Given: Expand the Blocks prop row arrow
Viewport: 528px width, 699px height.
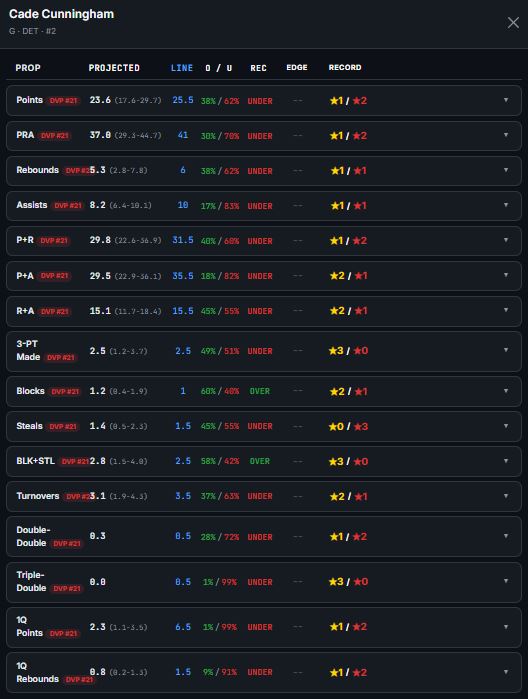Looking at the screenshot, I should tap(506, 391).
